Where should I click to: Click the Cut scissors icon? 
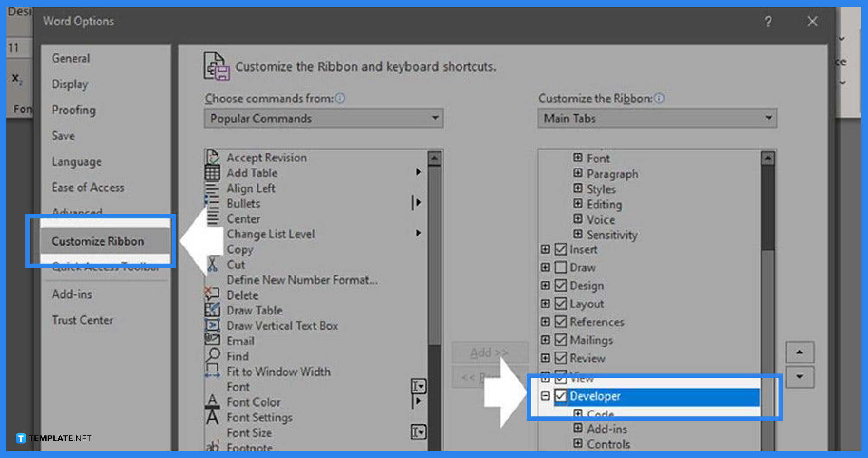point(212,264)
